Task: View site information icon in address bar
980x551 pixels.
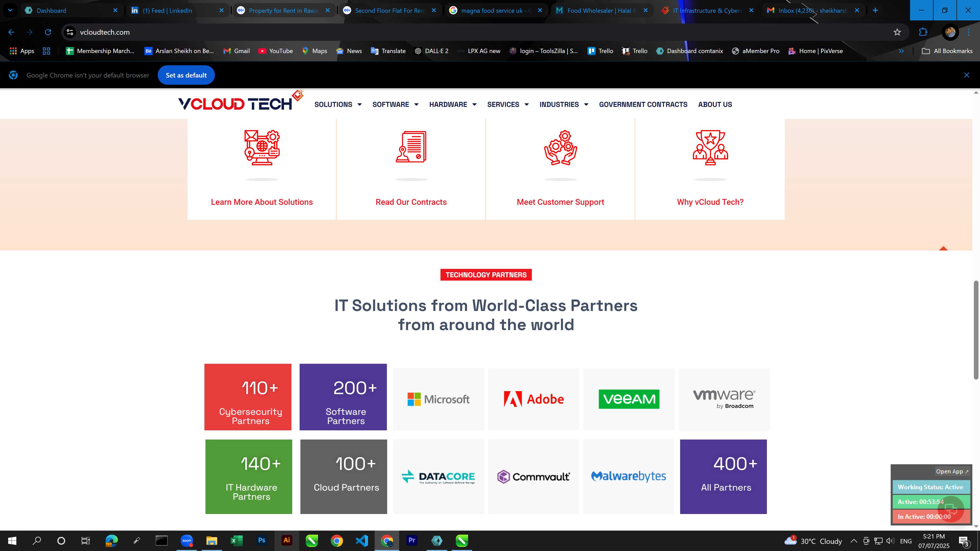Action: click(70, 32)
